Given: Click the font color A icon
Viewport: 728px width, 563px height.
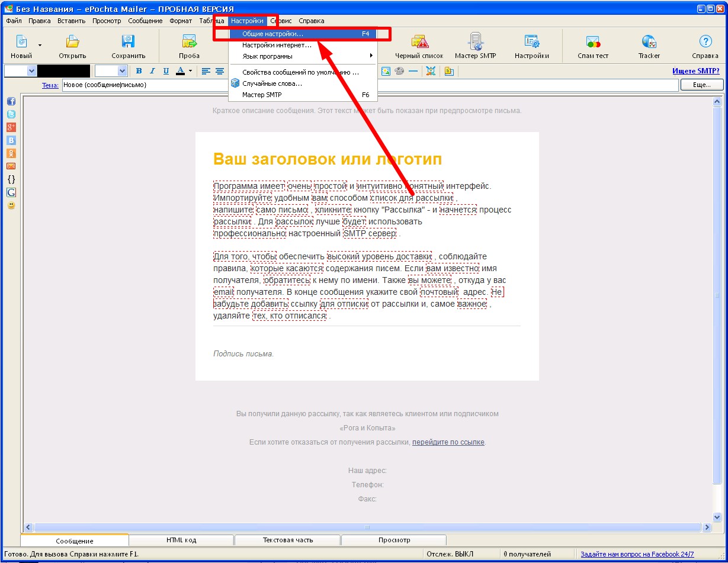Looking at the screenshot, I should click(180, 71).
